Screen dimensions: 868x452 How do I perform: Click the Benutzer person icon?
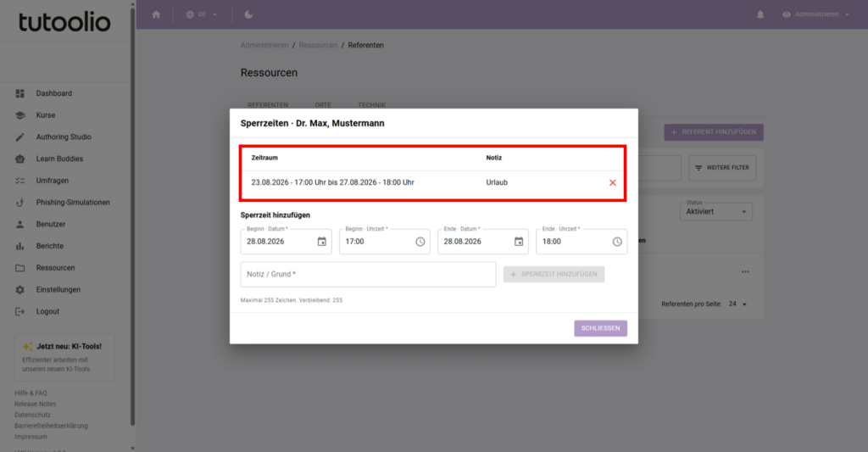pos(20,225)
